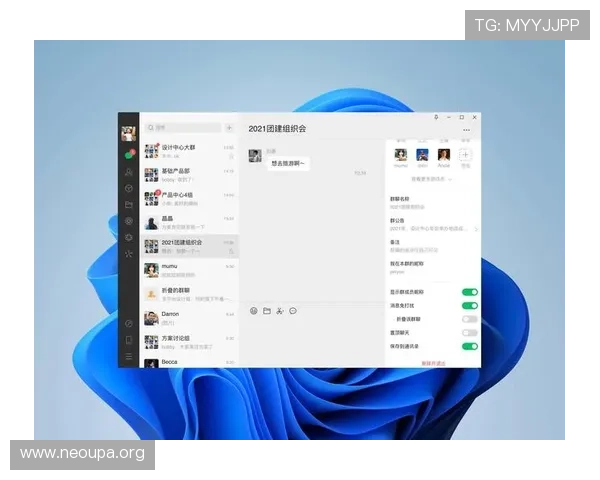Image resolution: width=600 pixels, height=480 pixels.
Task: Open the sidebar icon just below Moments
Action: [129, 237]
